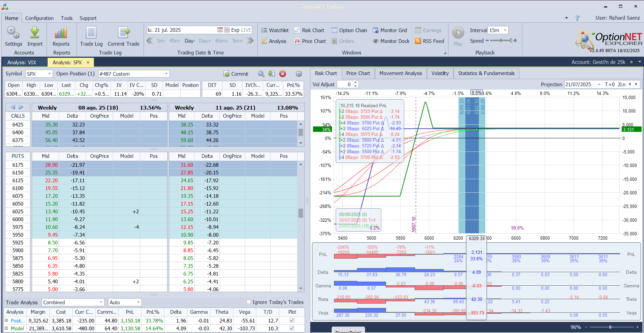Switch to the Configuration ribbon tab
This screenshot has height=333, width=644.
point(39,18)
